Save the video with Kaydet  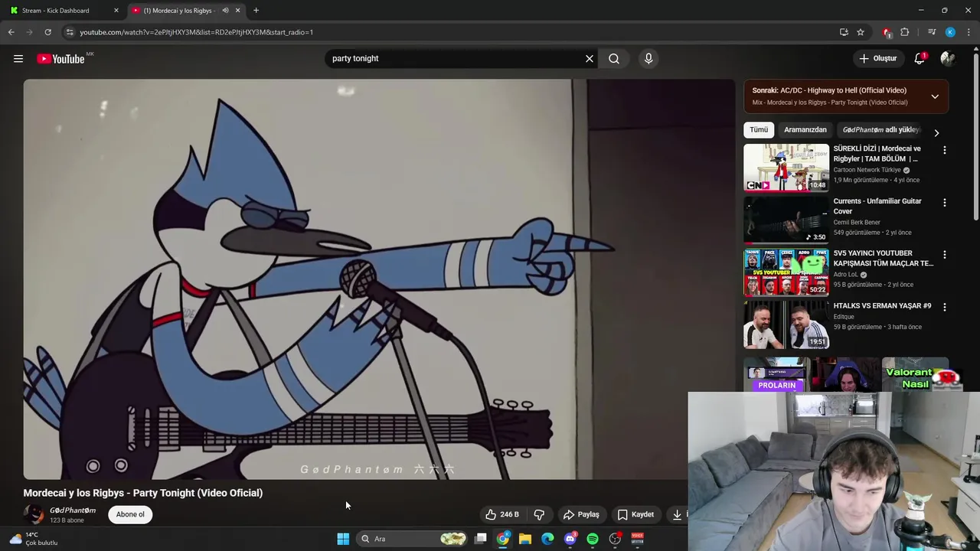[635, 514]
